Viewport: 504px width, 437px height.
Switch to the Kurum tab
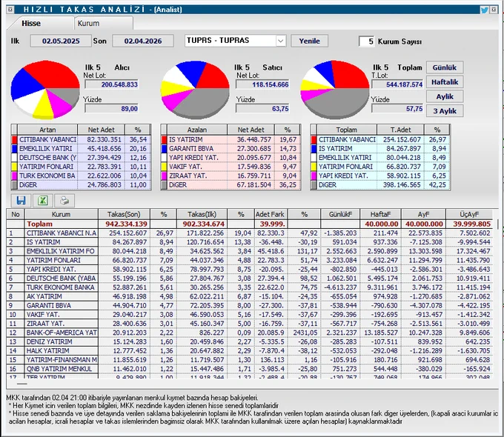point(88,23)
